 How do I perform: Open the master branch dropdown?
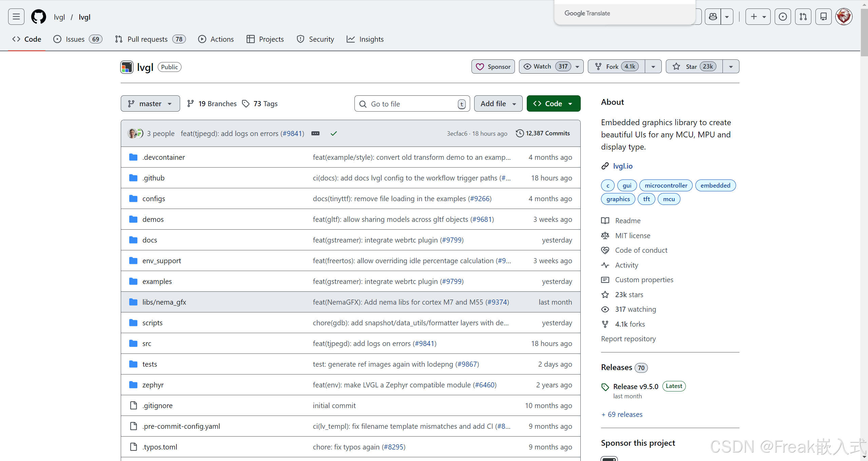point(150,103)
